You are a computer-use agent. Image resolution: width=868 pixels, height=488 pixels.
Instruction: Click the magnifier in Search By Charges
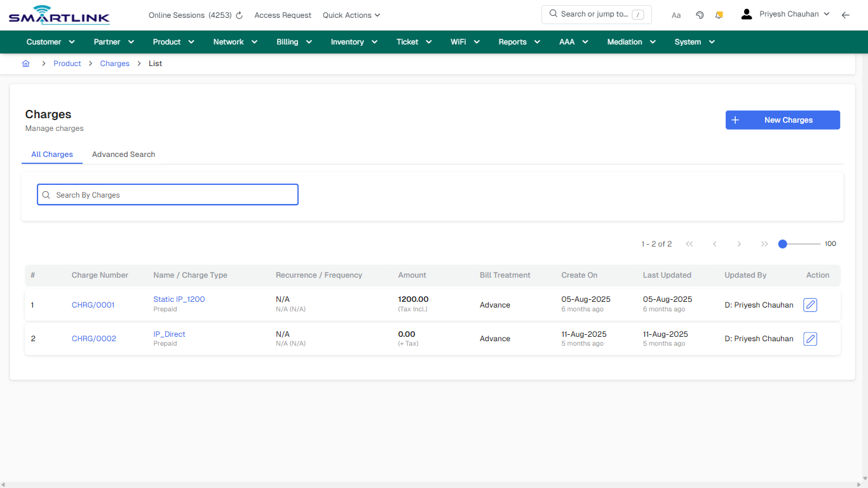pyautogui.click(x=46, y=194)
